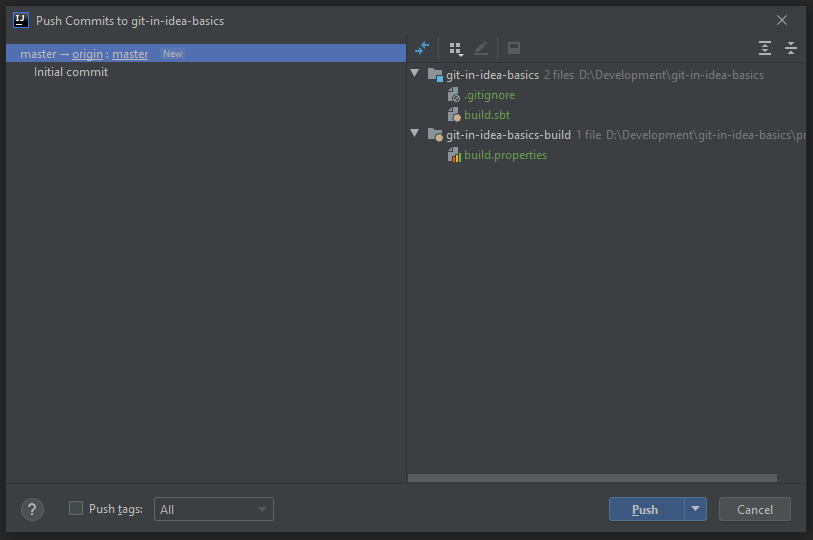This screenshot has height=540, width=813.
Task: Click the Push button
Action: coord(647,509)
